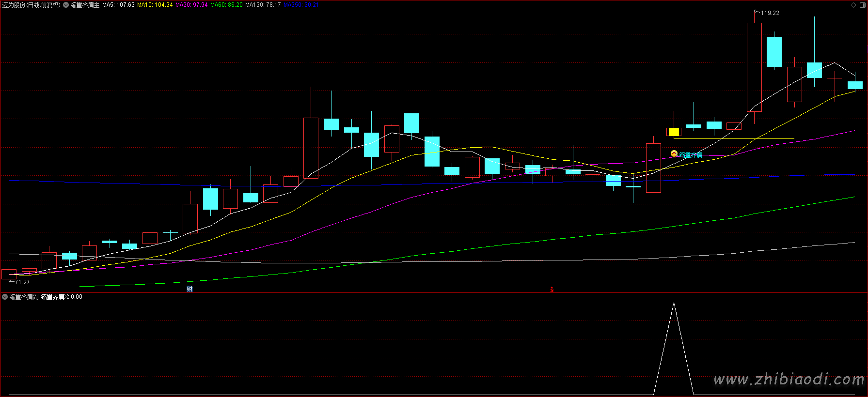Toggle the side panel icon at top right
This screenshot has width=868, height=397.
[x=862, y=5]
